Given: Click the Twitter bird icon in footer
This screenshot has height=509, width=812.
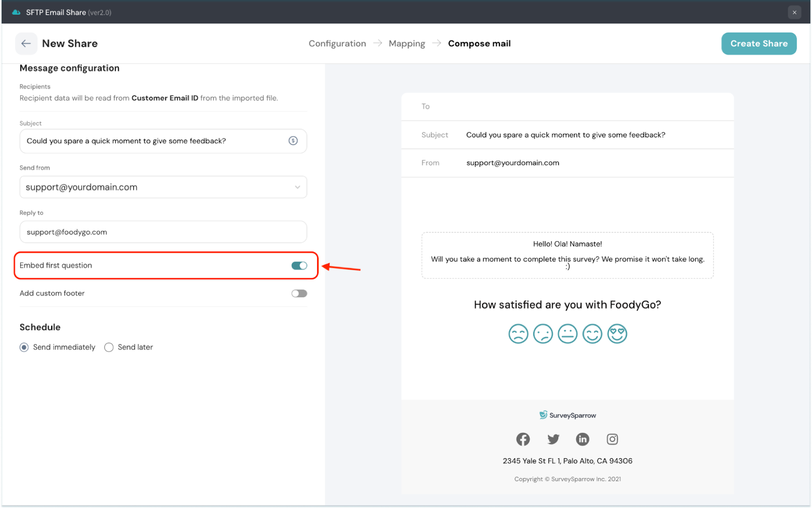Looking at the screenshot, I should (553, 439).
